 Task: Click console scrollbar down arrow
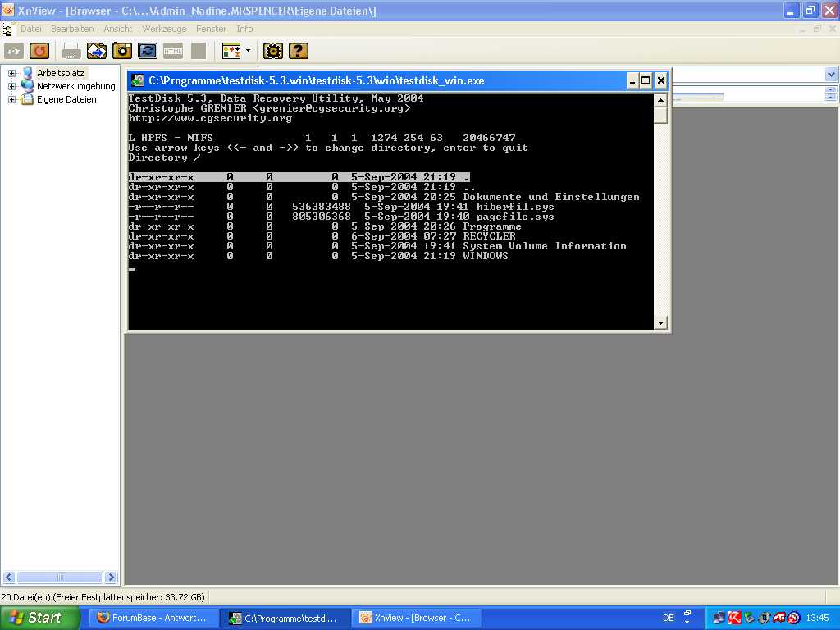click(x=660, y=322)
